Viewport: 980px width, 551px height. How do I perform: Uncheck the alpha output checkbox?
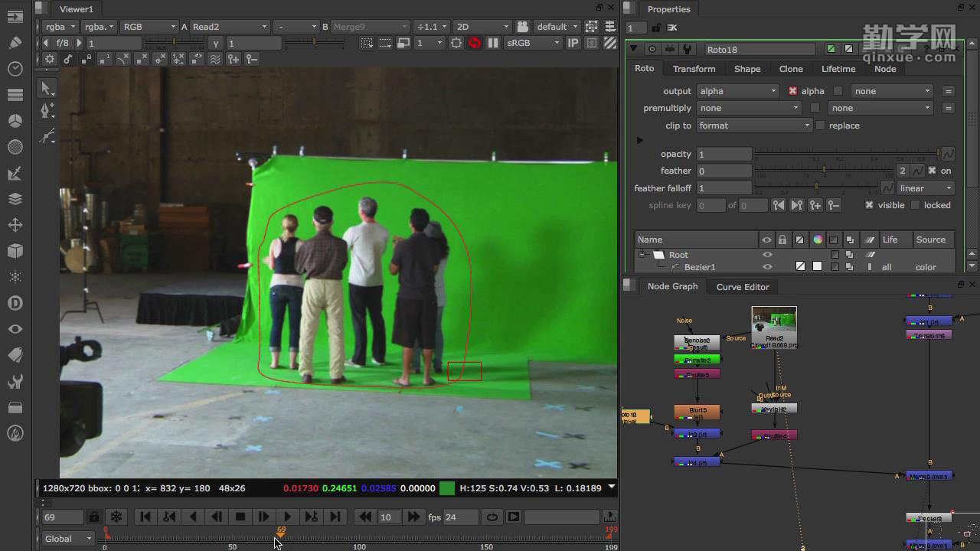click(792, 91)
